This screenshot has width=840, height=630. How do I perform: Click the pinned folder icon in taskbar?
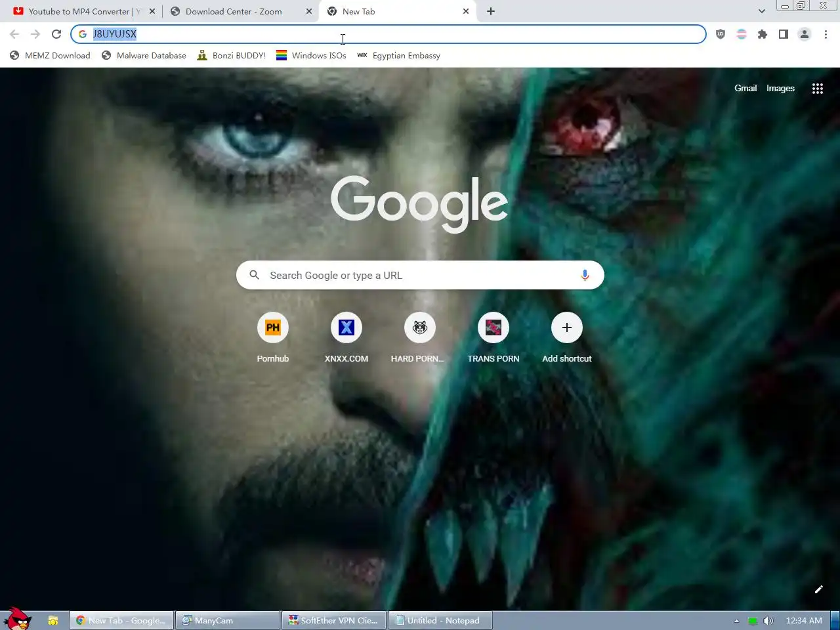pos(53,620)
